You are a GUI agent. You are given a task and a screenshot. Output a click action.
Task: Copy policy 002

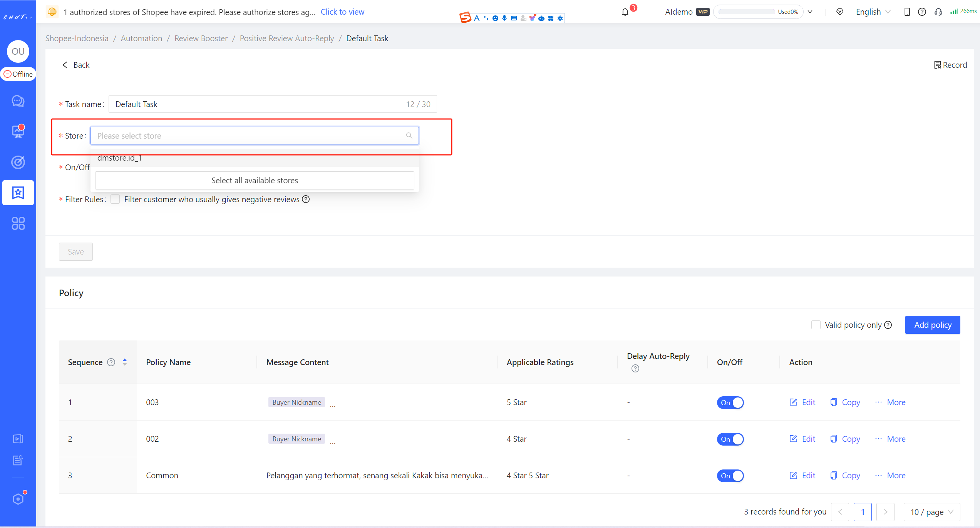[845, 439]
